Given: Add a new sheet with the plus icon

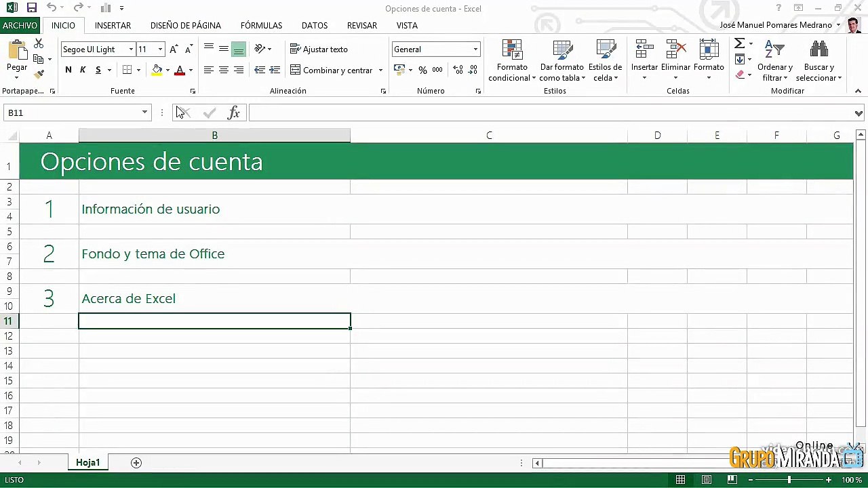Looking at the screenshot, I should (x=136, y=463).
